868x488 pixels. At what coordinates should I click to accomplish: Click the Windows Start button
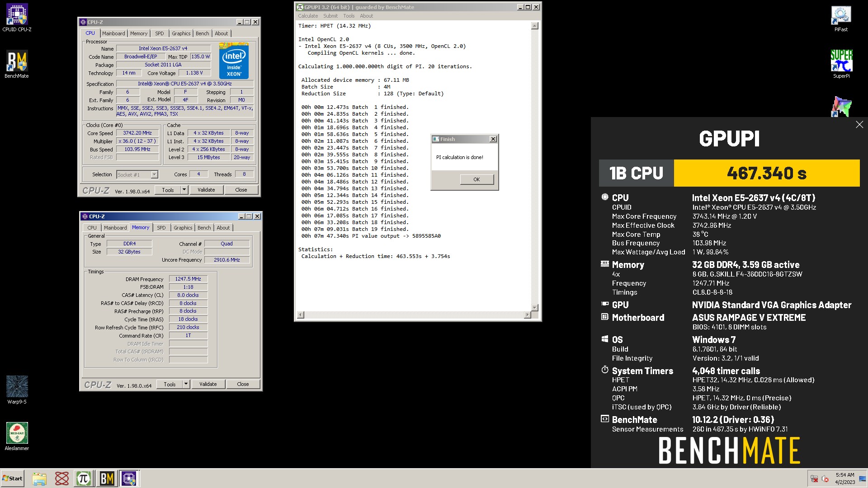(x=12, y=479)
